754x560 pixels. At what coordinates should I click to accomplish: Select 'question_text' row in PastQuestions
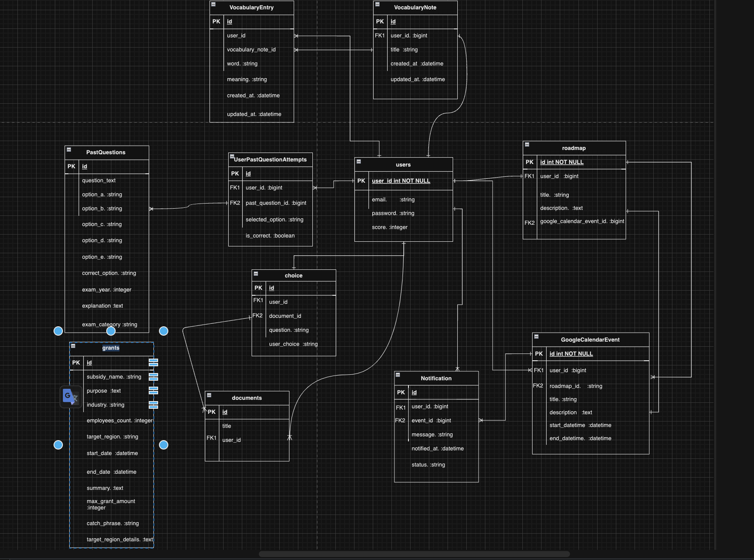click(107, 181)
